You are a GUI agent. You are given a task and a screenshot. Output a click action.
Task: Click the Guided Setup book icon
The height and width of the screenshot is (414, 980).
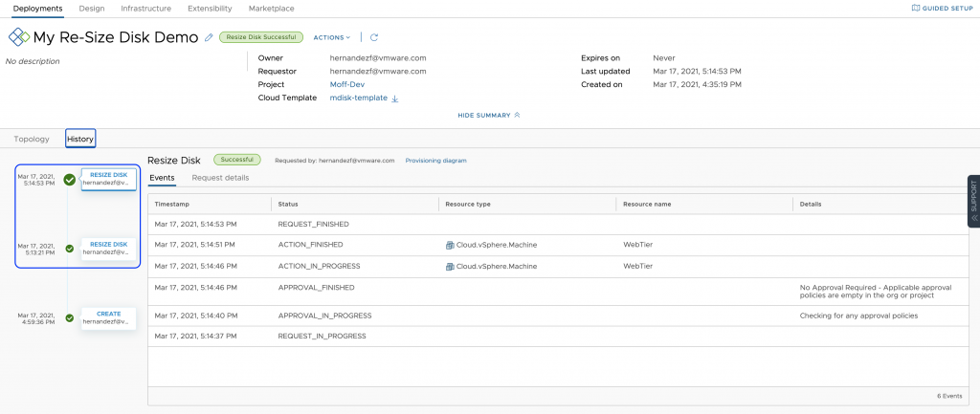point(916,9)
